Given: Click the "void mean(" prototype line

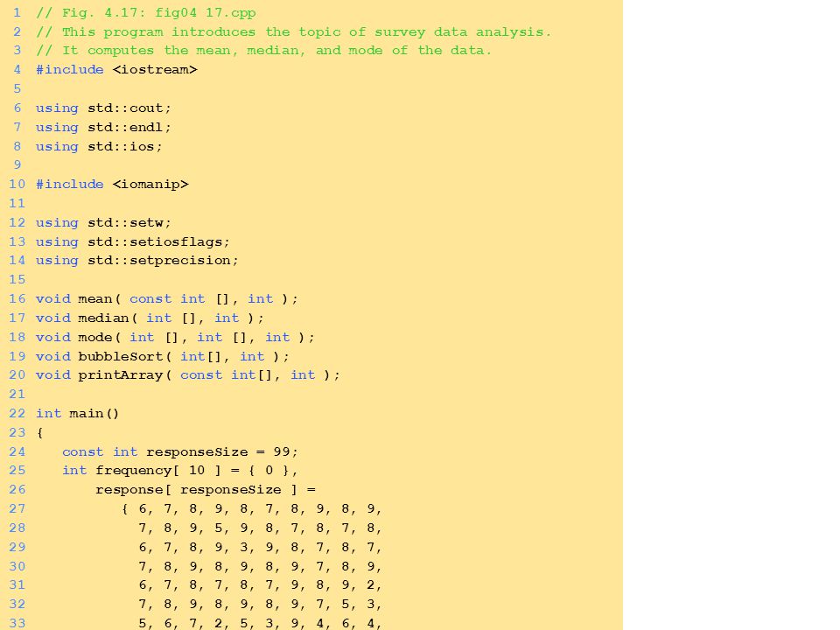Looking at the screenshot, I should click(x=166, y=299).
